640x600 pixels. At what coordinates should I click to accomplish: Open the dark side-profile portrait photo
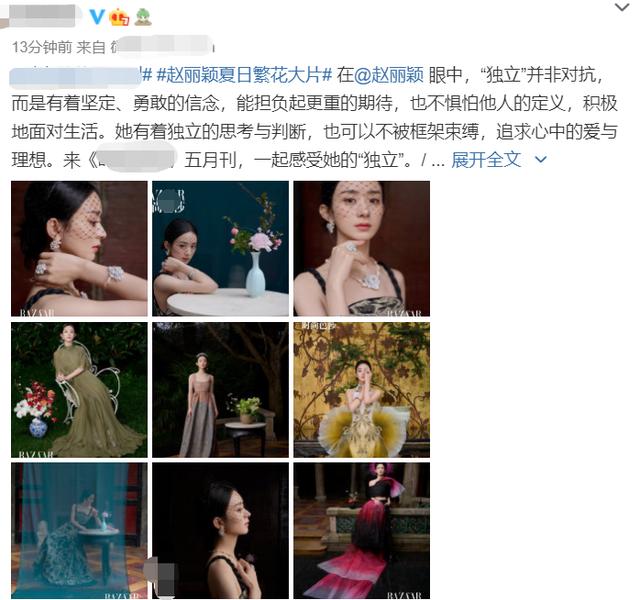click(x=220, y=531)
